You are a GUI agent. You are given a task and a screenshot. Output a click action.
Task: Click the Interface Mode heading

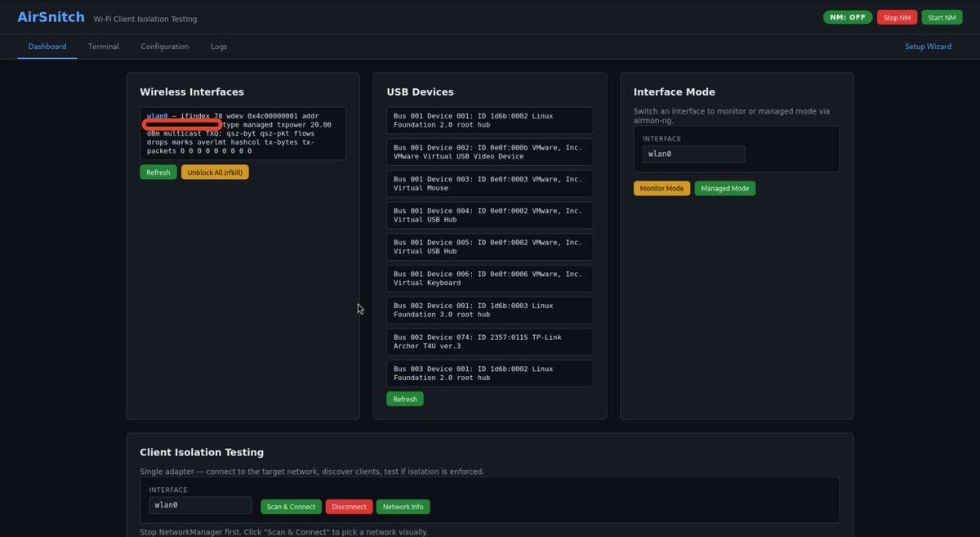point(675,92)
